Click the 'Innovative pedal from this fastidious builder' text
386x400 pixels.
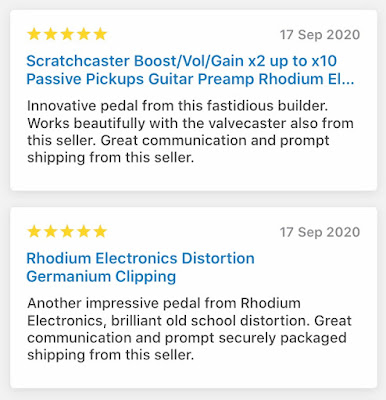[x=178, y=106]
